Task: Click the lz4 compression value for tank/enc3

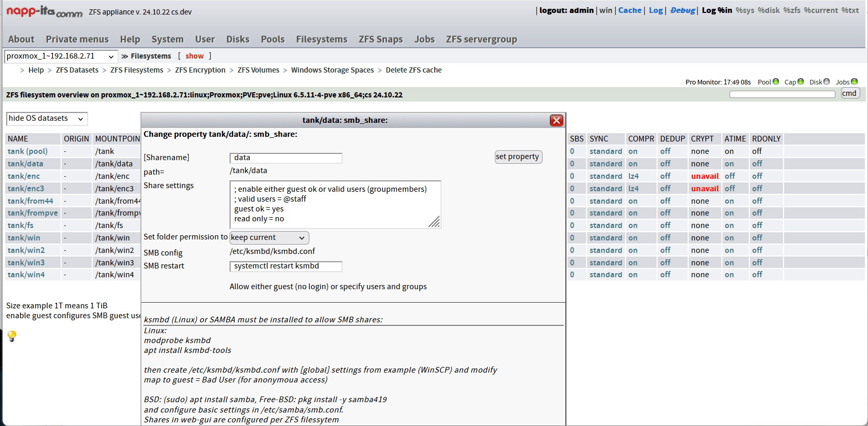Action: 633,189
